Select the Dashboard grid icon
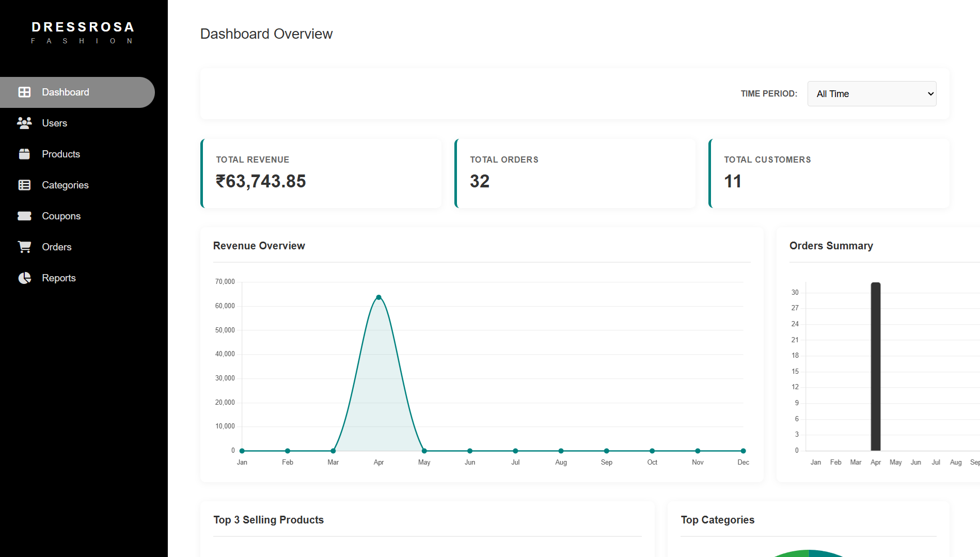The height and width of the screenshot is (557, 980). pos(24,92)
